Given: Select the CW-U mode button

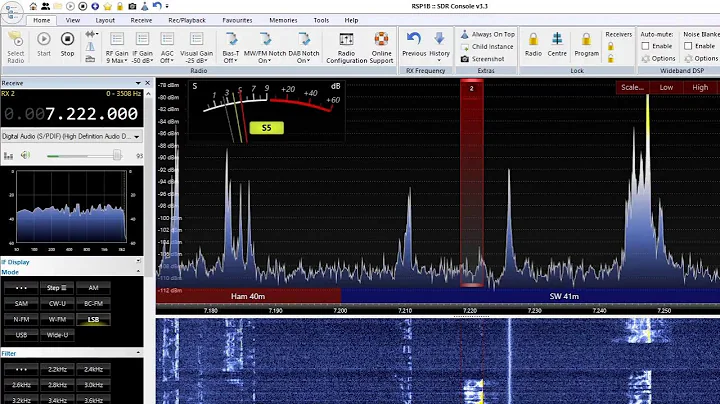Looking at the screenshot, I should pyautogui.click(x=57, y=303).
